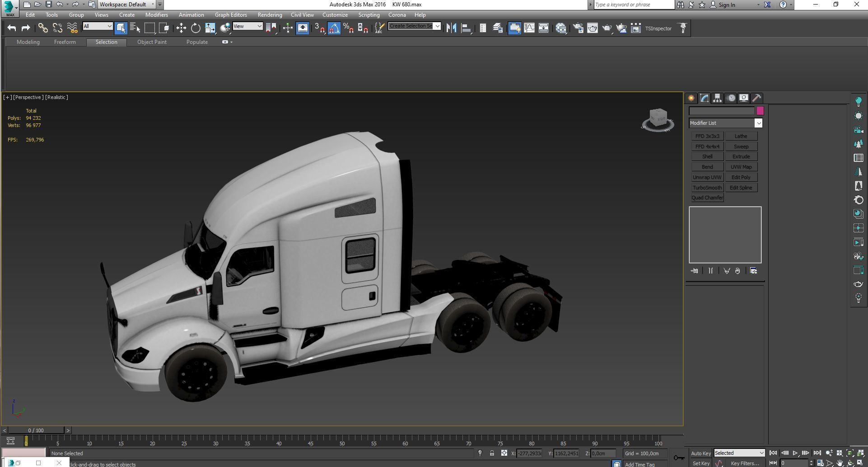Select the Unlink Selection tool

pyautogui.click(x=57, y=28)
